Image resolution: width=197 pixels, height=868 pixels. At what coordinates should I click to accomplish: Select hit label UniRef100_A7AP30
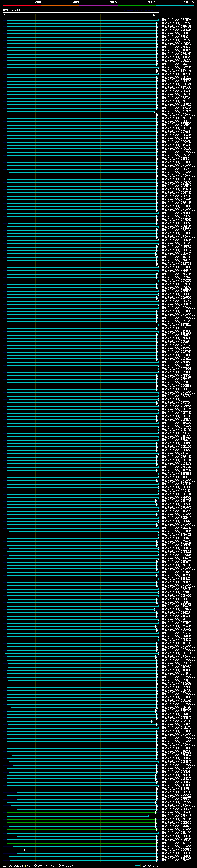pyautogui.click(x=176, y=840)
